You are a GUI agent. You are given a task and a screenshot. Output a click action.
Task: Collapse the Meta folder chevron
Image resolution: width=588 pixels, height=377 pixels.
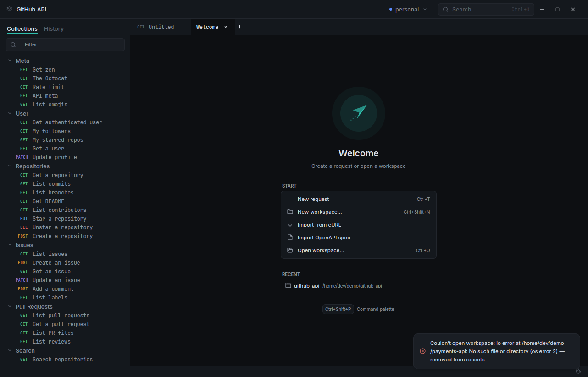10,61
